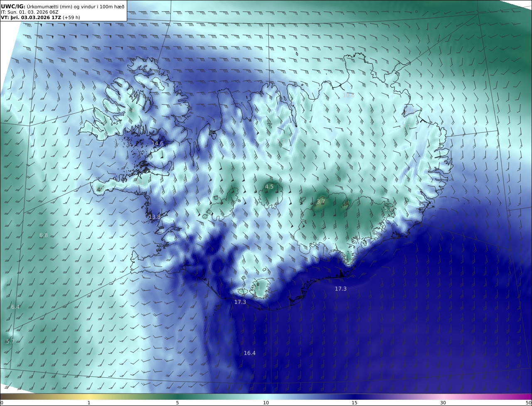This screenshot has width=532, height=406.
Task: Click the 10.6 value in north Iceland
Action: 348,95
